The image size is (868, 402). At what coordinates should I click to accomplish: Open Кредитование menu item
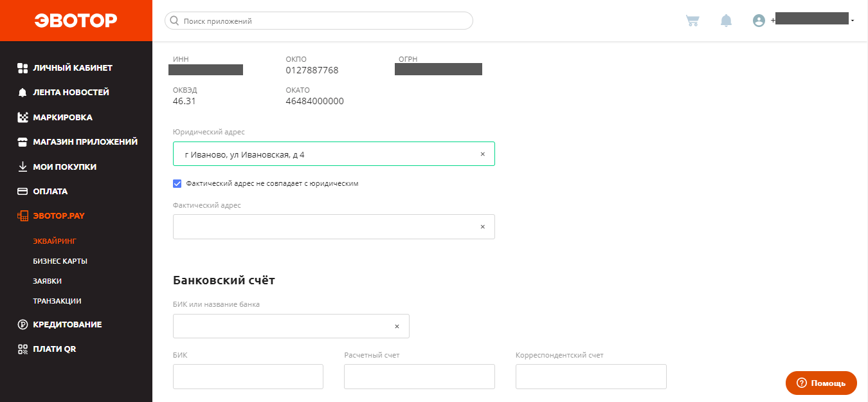(x=67, y=324)
